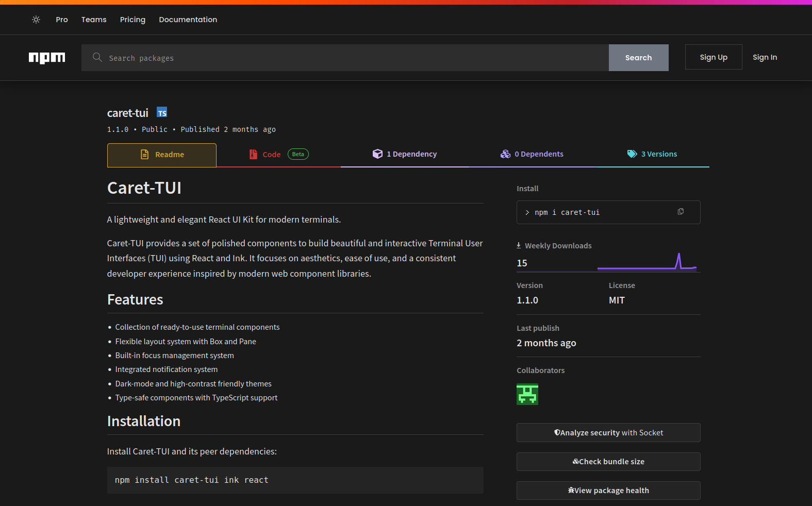Open the Teams menu link
The width and height of the screenshot is (812, 506).
pos(94,20)
